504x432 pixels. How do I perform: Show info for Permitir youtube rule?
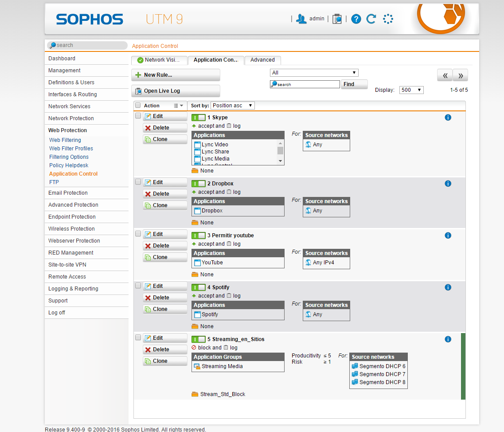448,236
